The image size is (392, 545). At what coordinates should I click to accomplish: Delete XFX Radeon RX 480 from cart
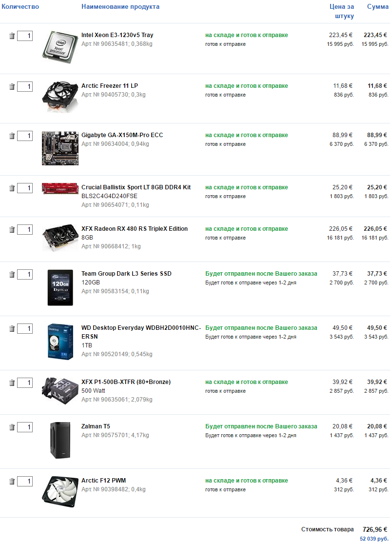12,230
